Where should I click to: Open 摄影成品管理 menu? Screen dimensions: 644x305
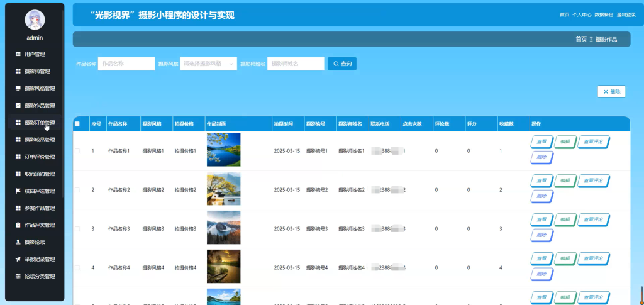point(35,140)
